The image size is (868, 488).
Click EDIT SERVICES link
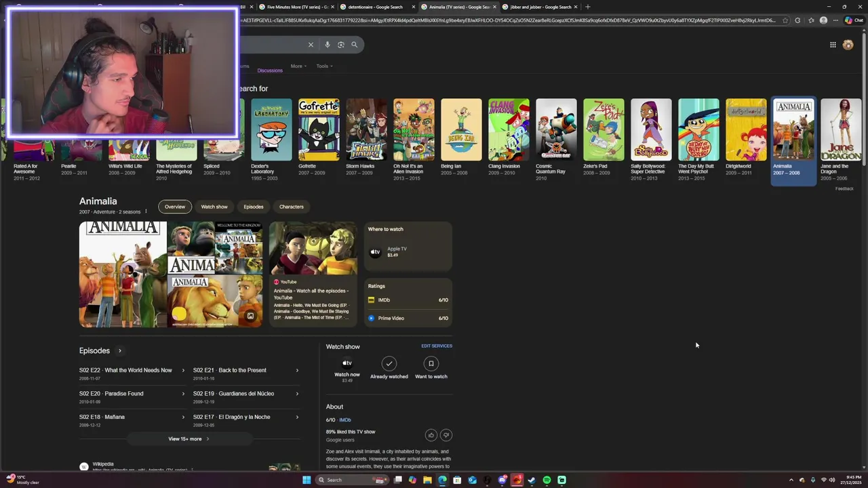(x=437, y=346)
